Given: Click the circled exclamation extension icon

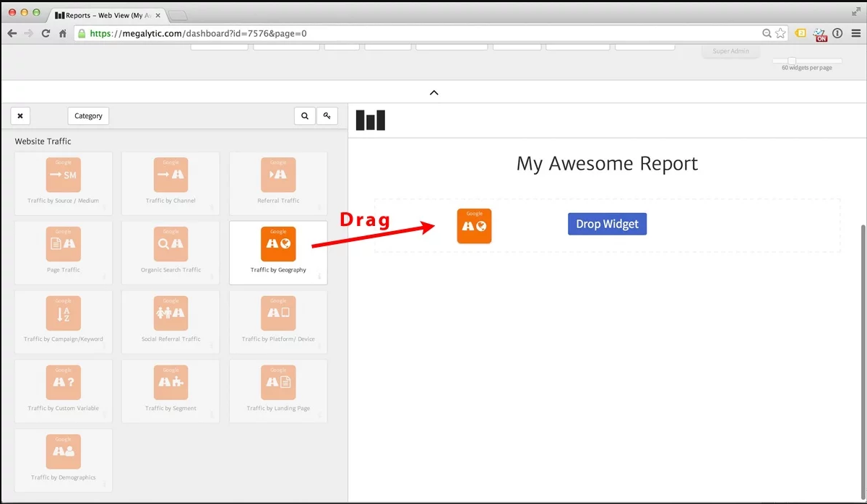Looking at the screenshot, I should coord(837,33).
